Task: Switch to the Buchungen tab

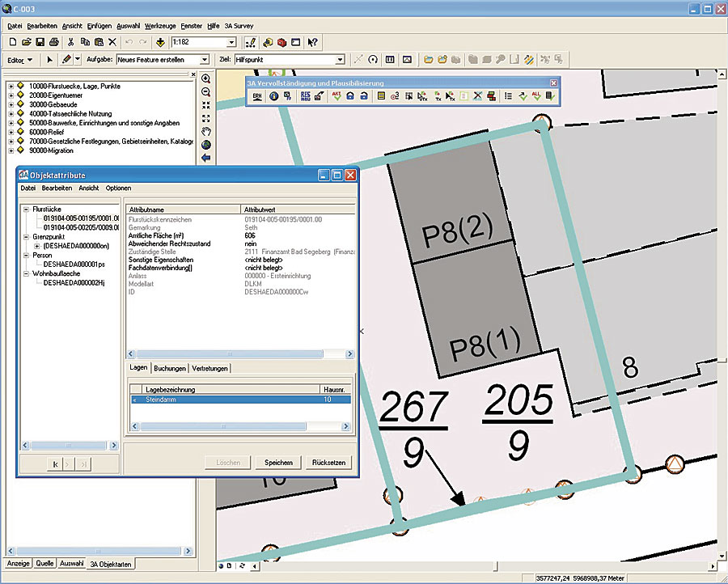Action: tap(170, 368)
